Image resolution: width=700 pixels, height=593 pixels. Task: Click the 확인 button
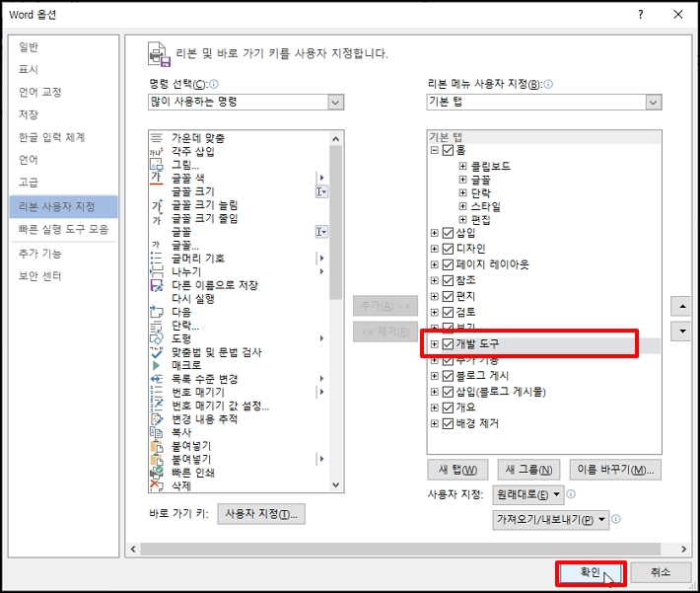click(x=591, y=572)
